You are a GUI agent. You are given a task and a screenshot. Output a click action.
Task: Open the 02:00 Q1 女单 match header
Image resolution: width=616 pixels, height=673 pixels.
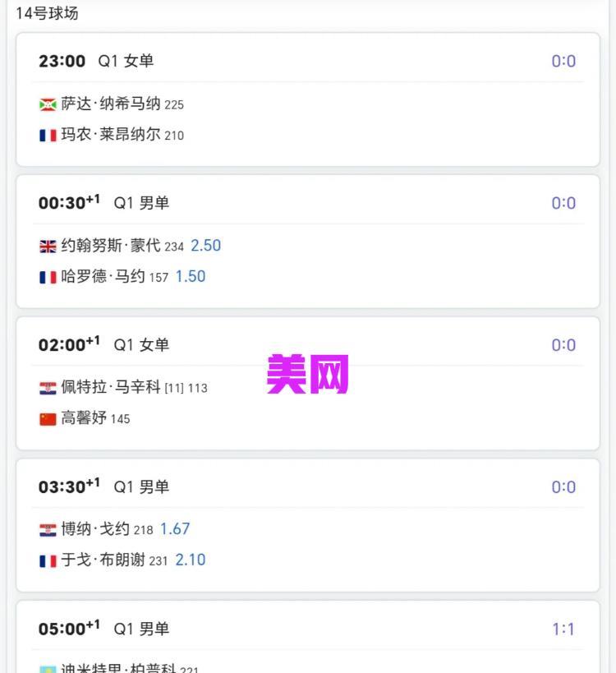tap(103, 345)
